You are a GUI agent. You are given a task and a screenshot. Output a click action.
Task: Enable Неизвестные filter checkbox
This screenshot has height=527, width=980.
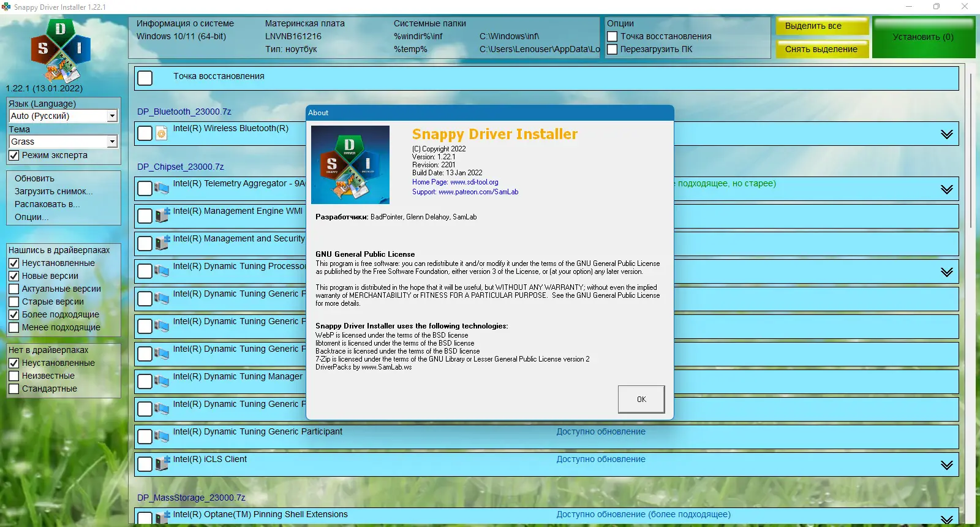coord(13,376)
